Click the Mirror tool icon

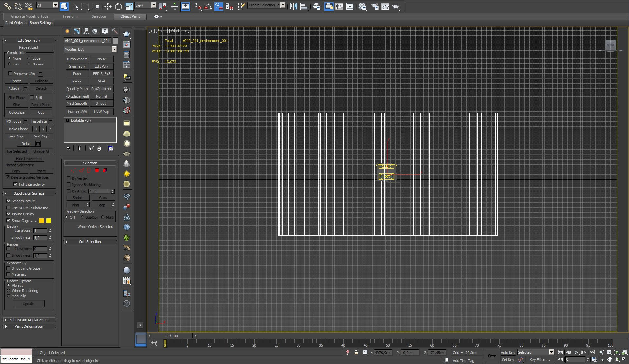pyautogui.click(x=293, y=6)
